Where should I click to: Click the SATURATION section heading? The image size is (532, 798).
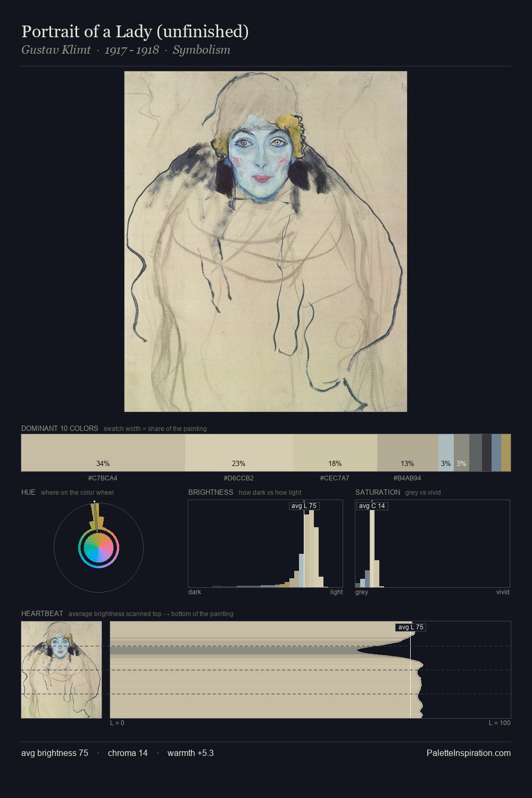pos(378,492)
